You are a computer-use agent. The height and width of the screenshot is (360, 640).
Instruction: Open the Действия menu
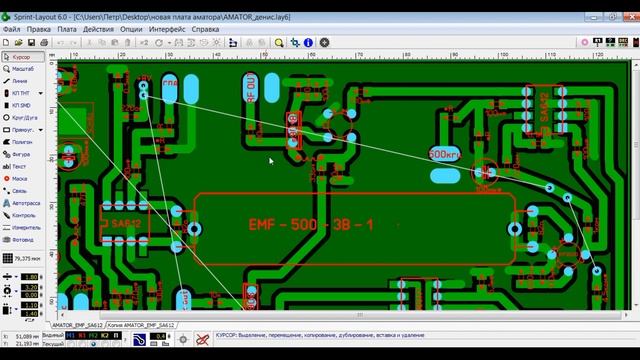pos(98,29)
